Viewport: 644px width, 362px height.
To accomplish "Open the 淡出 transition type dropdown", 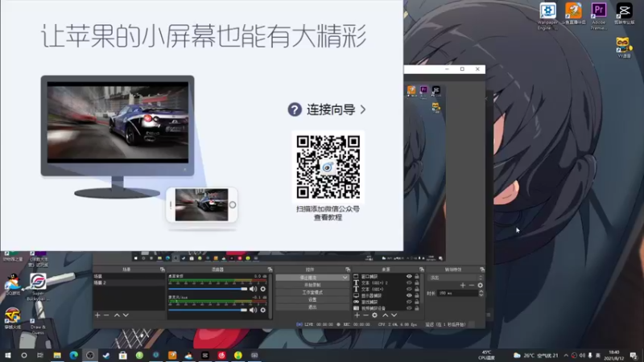I will 455,278.
